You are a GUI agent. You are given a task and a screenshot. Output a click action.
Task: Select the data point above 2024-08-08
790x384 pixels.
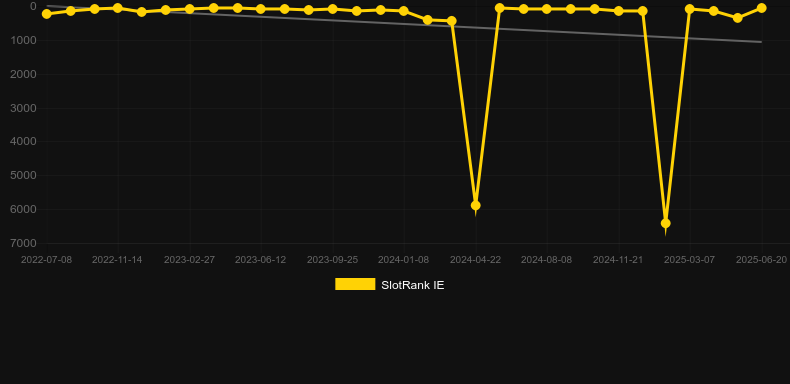(x=547, y=9)
